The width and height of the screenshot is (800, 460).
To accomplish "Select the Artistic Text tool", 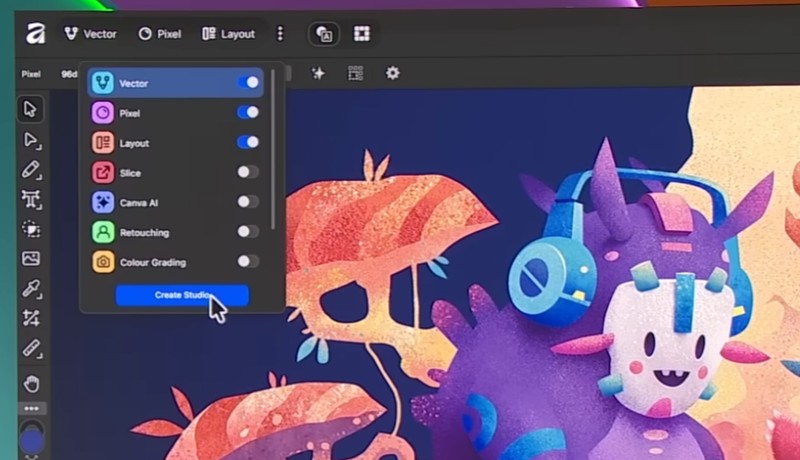I will pos(31,199).
